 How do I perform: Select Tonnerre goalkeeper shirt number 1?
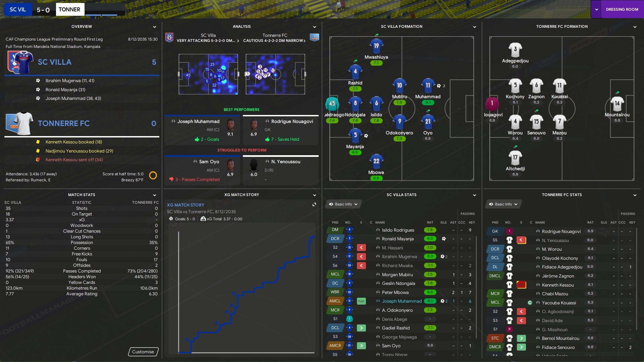coord(492,104)
